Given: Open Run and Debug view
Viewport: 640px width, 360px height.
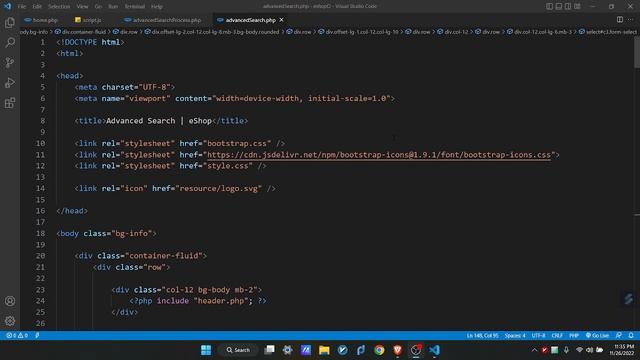Looking at the screenshot, I should (x=10, y=82).
